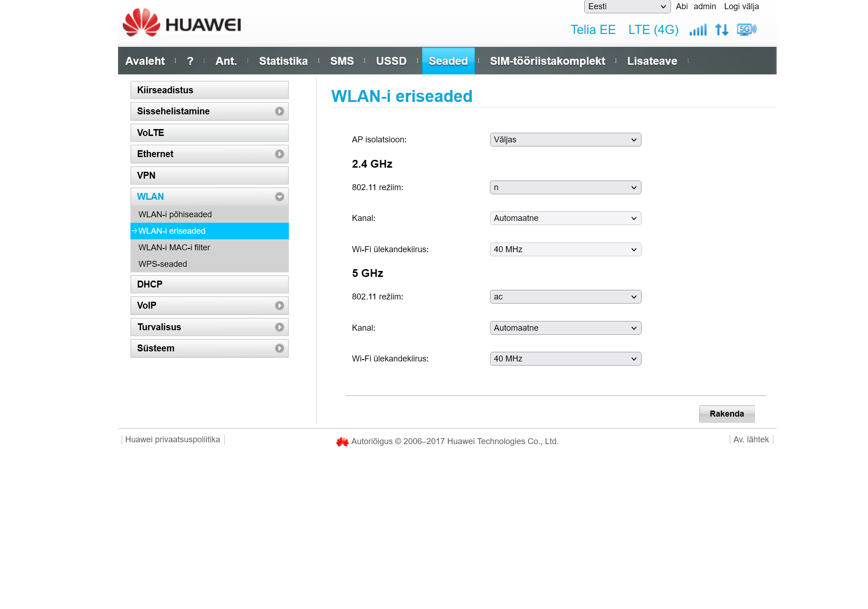868x609 pixels.
Task: Open the SIM-tööriistakomplekt tab
Action: click(547, 61)
